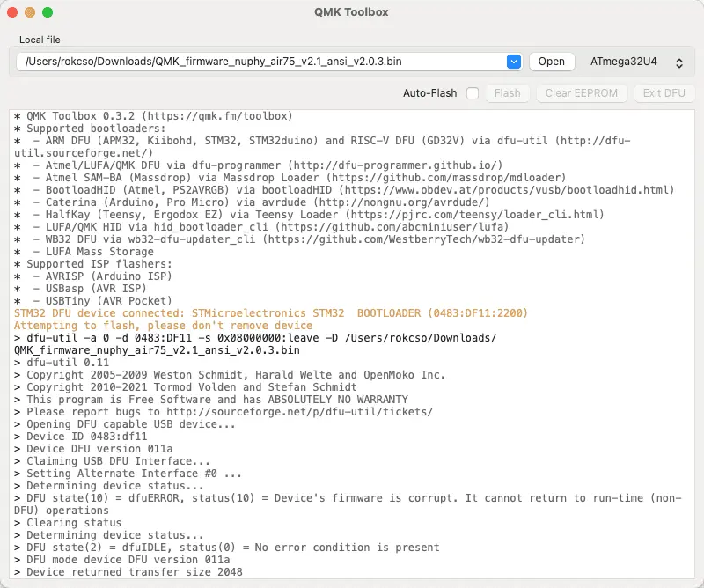Click the 'Device ID 0483:df11' line

pyautogui.click(x=80, y=437)
